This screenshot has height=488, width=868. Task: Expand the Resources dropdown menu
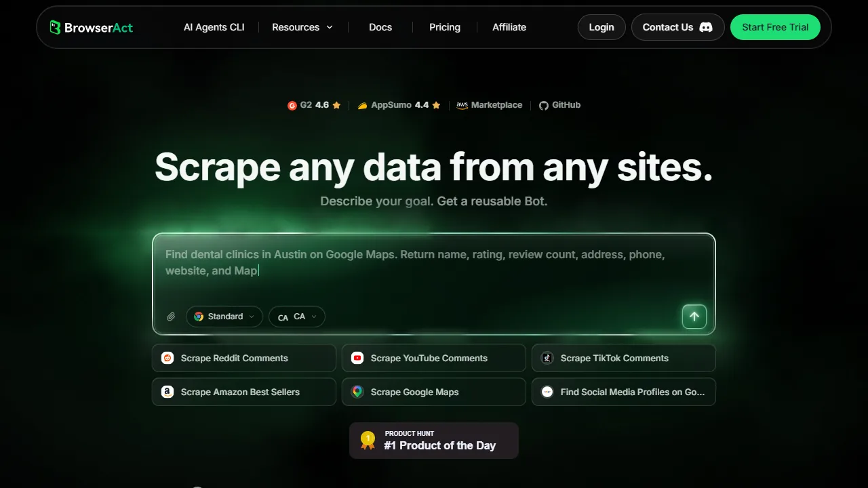click(x=302, y=27)
